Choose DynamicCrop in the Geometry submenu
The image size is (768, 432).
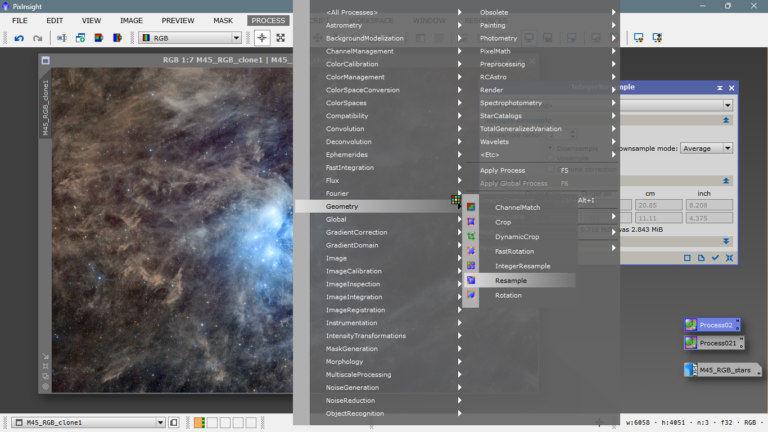pos(516,236)
